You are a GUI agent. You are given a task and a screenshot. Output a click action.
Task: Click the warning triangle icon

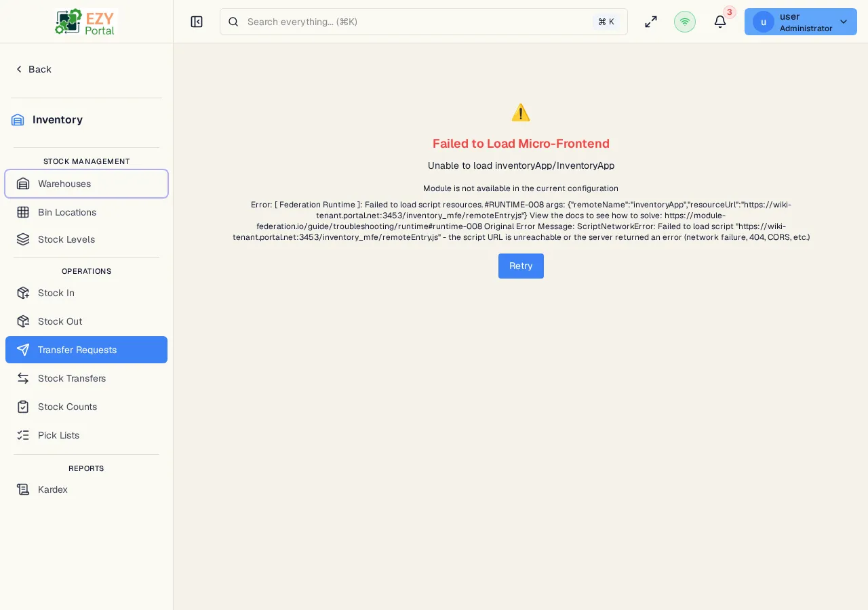521,113
